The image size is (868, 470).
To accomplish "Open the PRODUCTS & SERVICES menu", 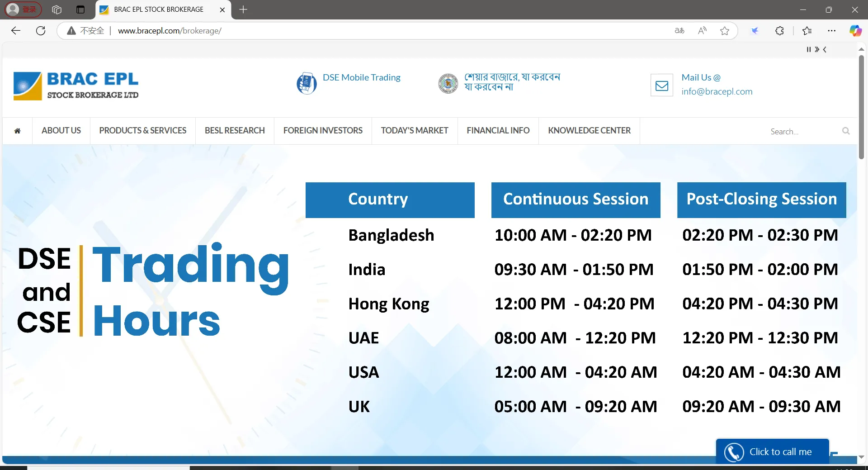I will coord(143,131).
